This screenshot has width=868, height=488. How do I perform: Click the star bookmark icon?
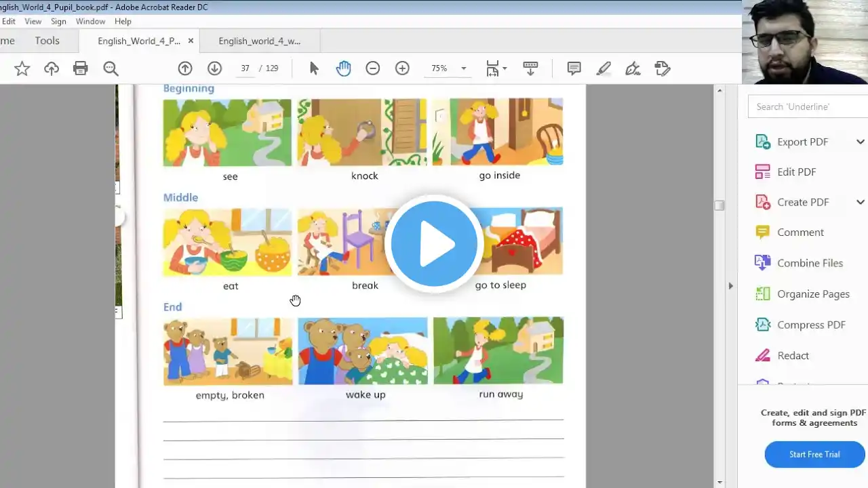pos(22,68)
